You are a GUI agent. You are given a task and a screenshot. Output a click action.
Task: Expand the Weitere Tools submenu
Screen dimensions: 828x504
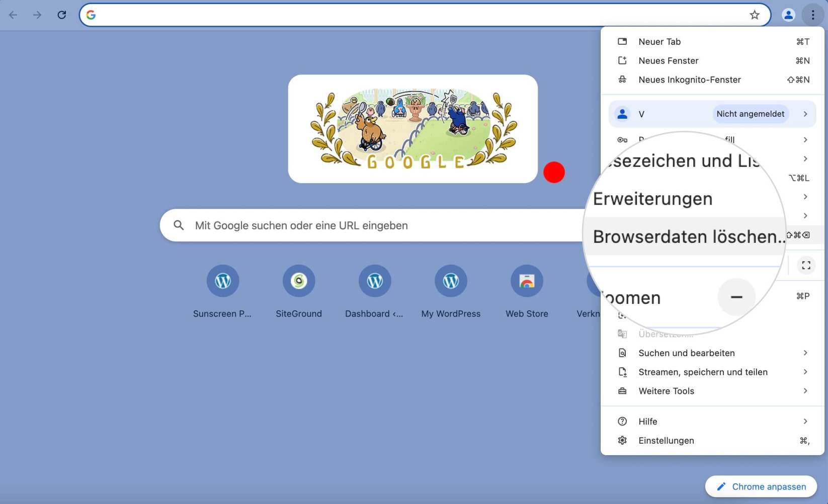click(712, 391)
